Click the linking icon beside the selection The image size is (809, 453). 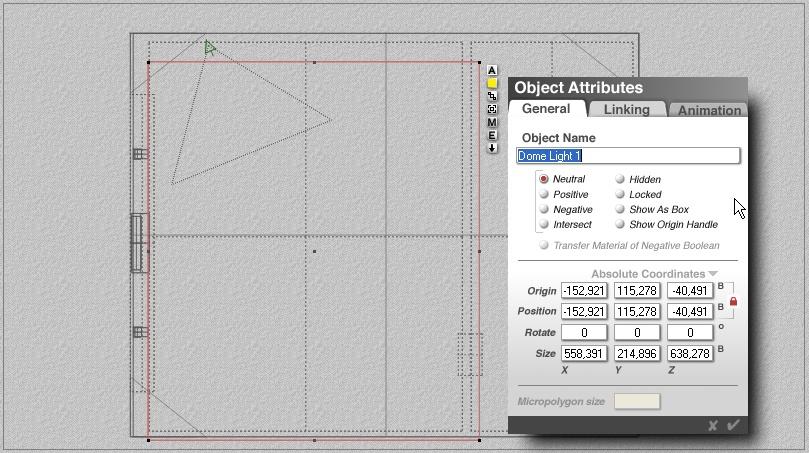492,96
